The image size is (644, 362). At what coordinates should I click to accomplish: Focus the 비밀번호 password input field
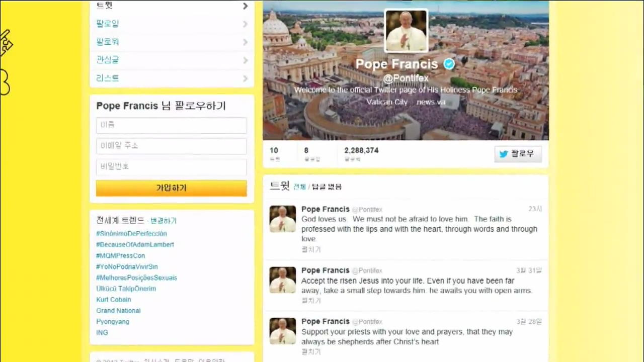(x=171, y=166)
